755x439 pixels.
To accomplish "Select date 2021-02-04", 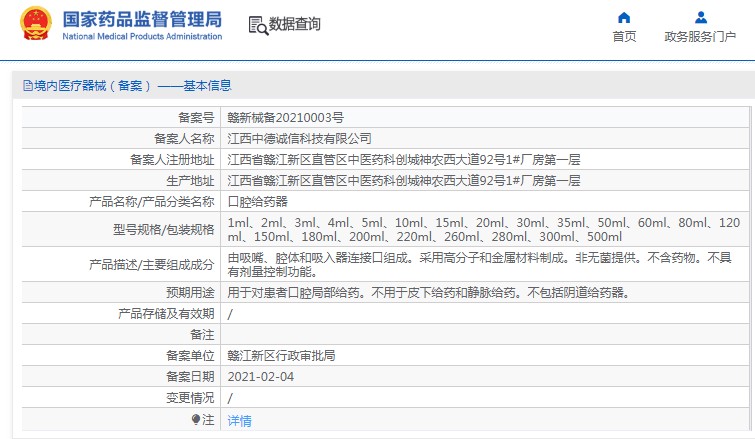I will click(x=260, y=377).
